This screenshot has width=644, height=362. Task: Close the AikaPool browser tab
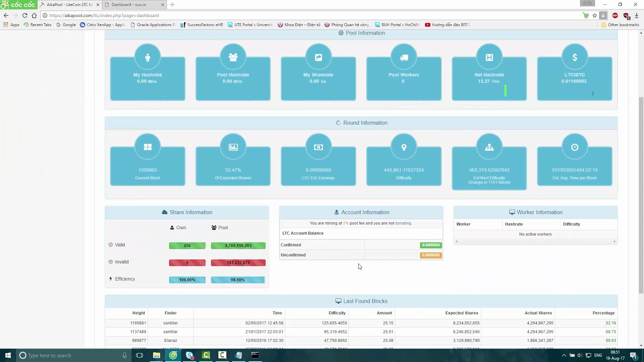[x=98, y=5]
